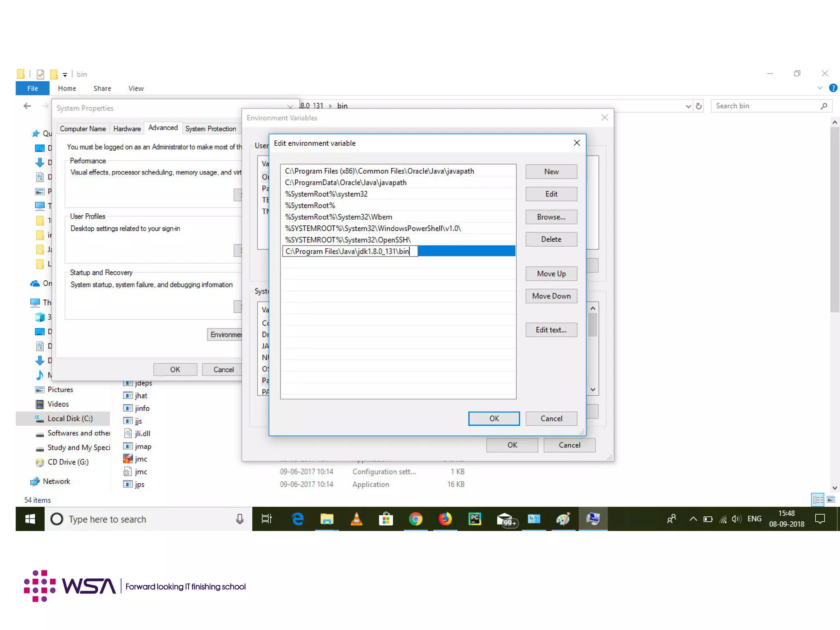Click the Browse... button
This screenshot has width=840, height=630.
(x=551, y=217)
